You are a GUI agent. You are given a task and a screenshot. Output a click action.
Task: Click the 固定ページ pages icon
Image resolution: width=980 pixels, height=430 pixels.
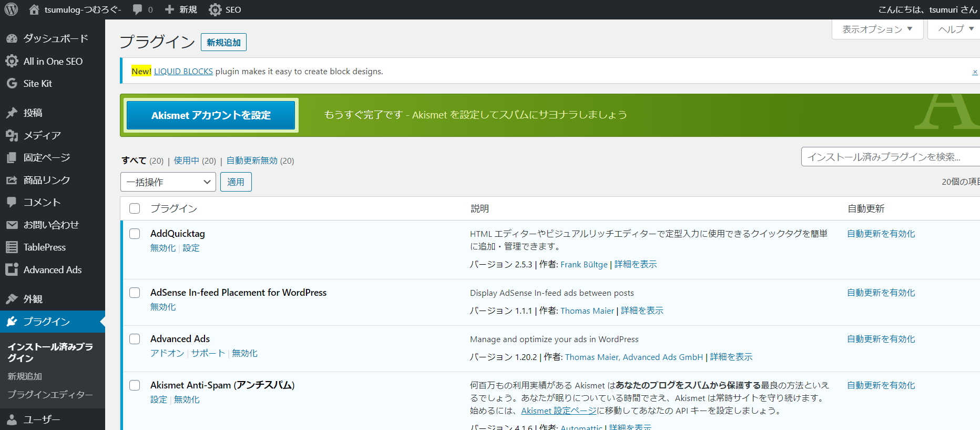click(12, 157)
